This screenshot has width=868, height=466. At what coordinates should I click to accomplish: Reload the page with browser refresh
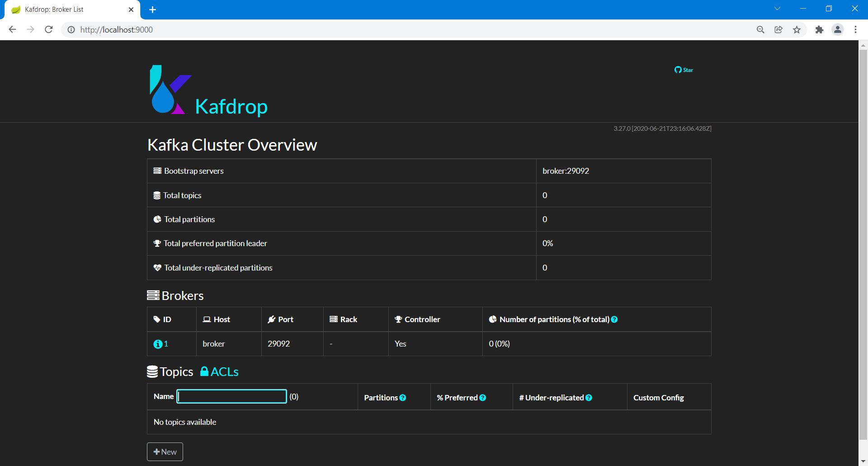pos(49,29)
